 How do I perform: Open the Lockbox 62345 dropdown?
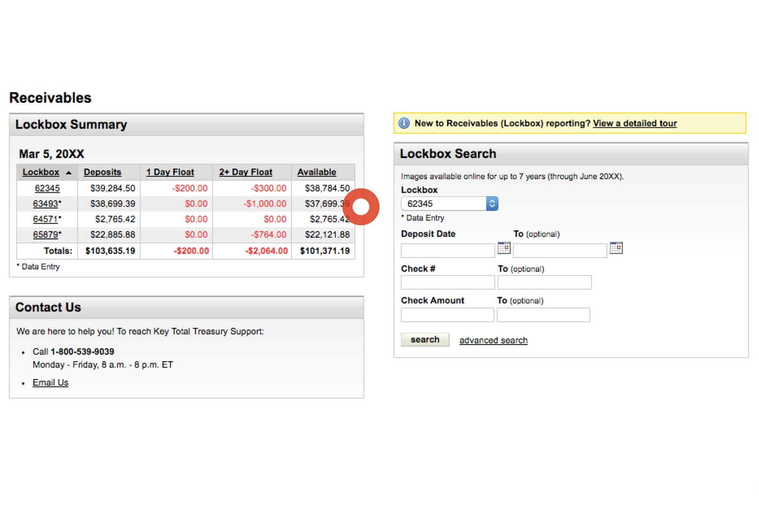[450, 204]
